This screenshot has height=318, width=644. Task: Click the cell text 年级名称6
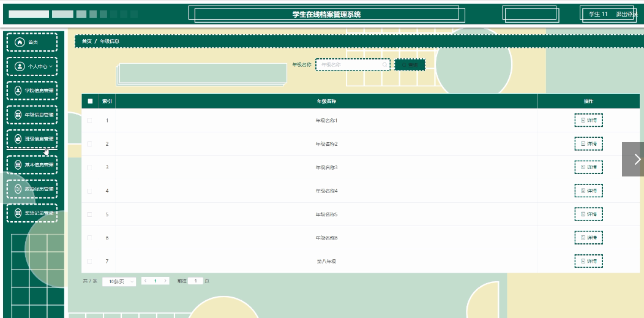click(326, 238)
